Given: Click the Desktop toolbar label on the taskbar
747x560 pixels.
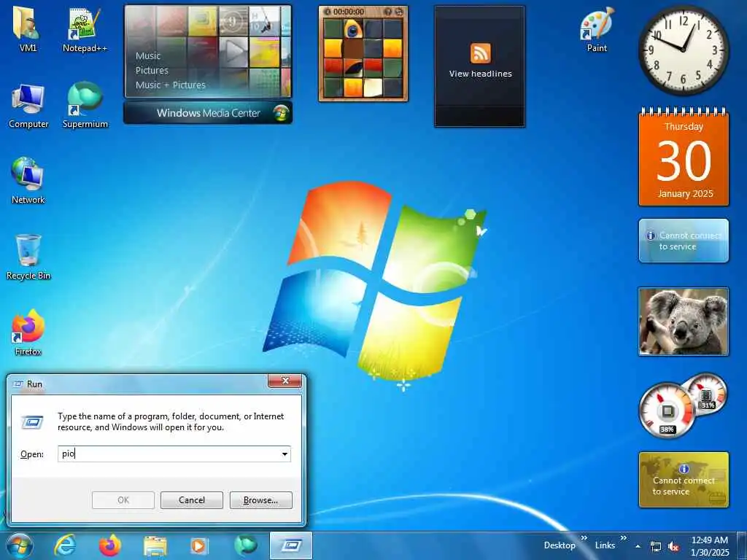Looking at the screenshot, I should [560, 545].
